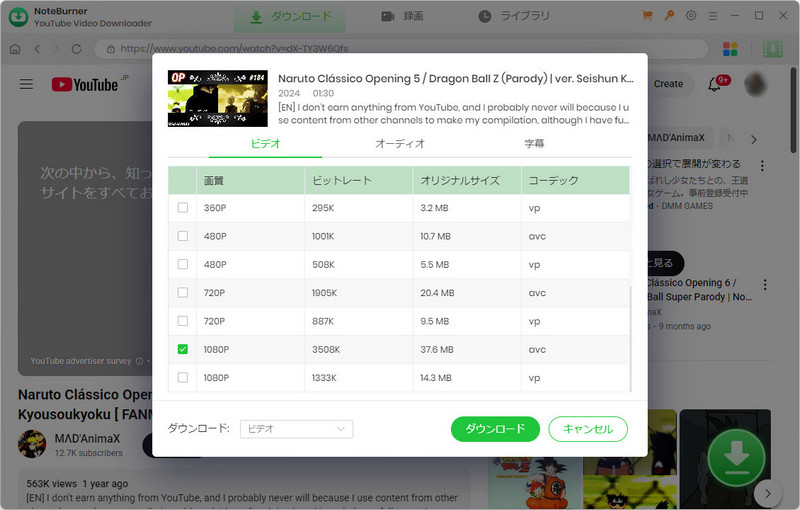Screen dimensions: 800x510
Task: Click the video thumbnail in dialog
Action: click(218, 98)
